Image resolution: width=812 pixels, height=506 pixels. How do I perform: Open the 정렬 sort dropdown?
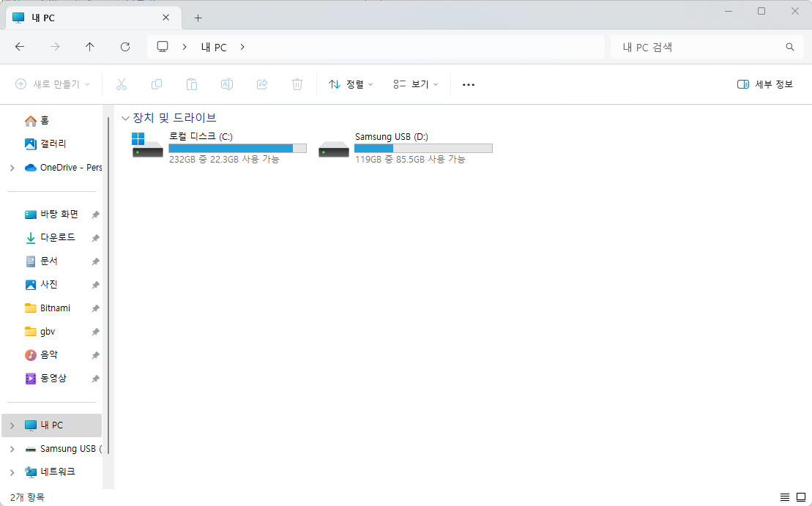pyautogui.click(x=351, y=84)
